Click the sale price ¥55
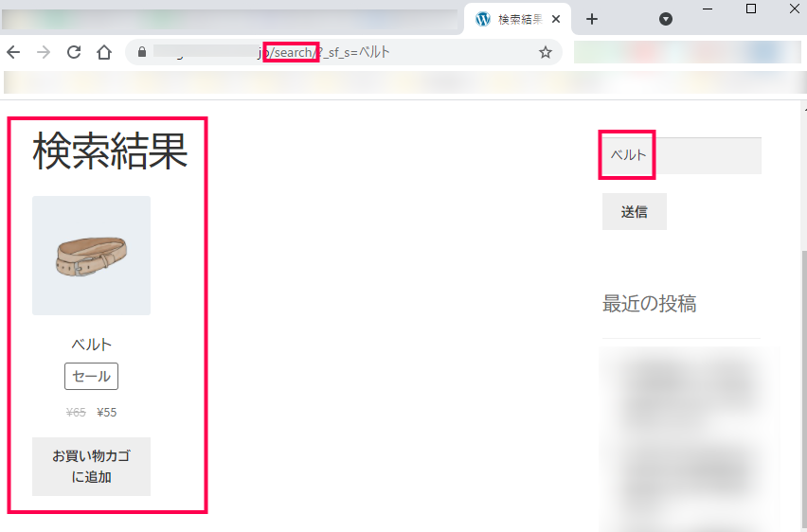 (106, 412)
